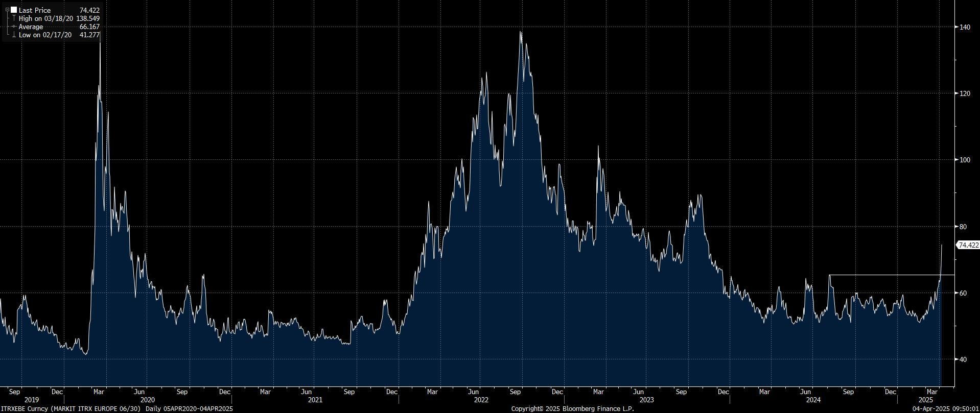Click the 60 label on the price axis
This screenshot has width=980, height=413.
pos(963,293)
